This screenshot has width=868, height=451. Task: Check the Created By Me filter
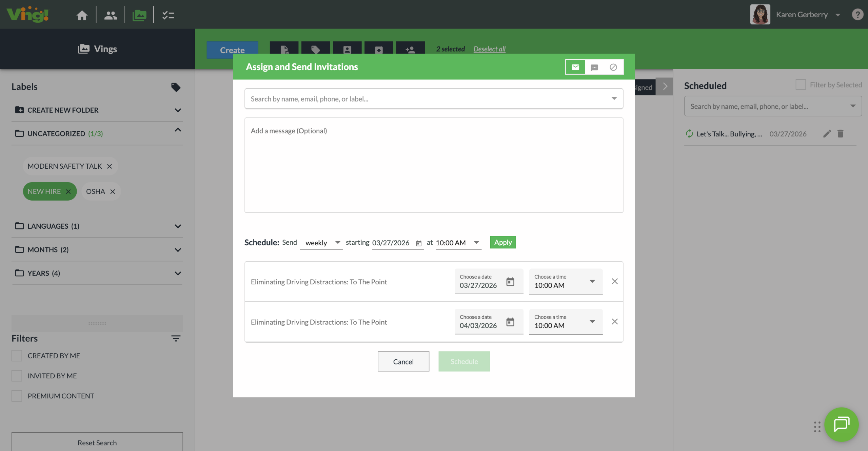(x=17, y=356)
